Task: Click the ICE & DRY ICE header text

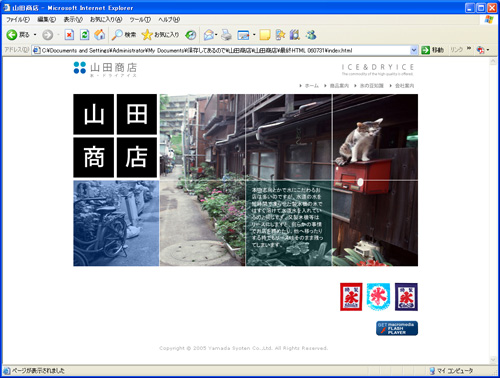Action: click(378, 67)
